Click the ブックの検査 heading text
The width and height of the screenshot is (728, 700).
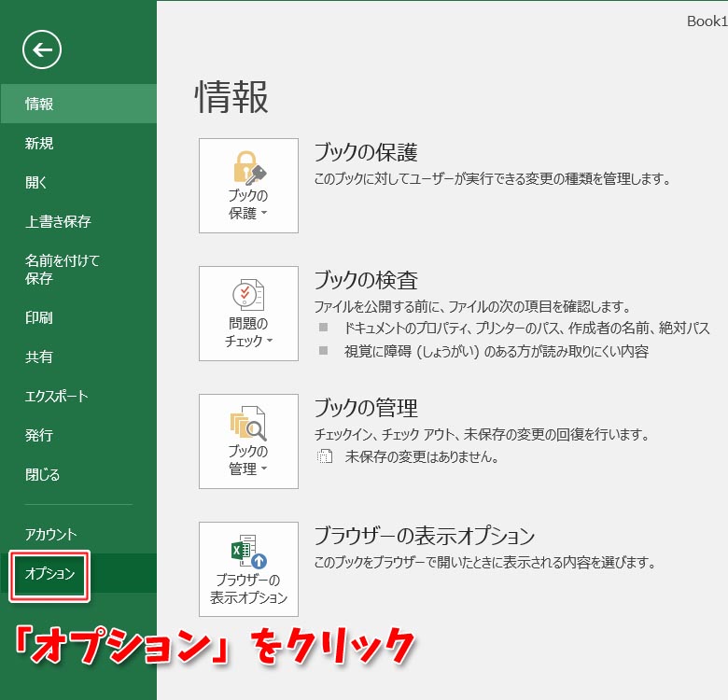(x=366, y=280)
